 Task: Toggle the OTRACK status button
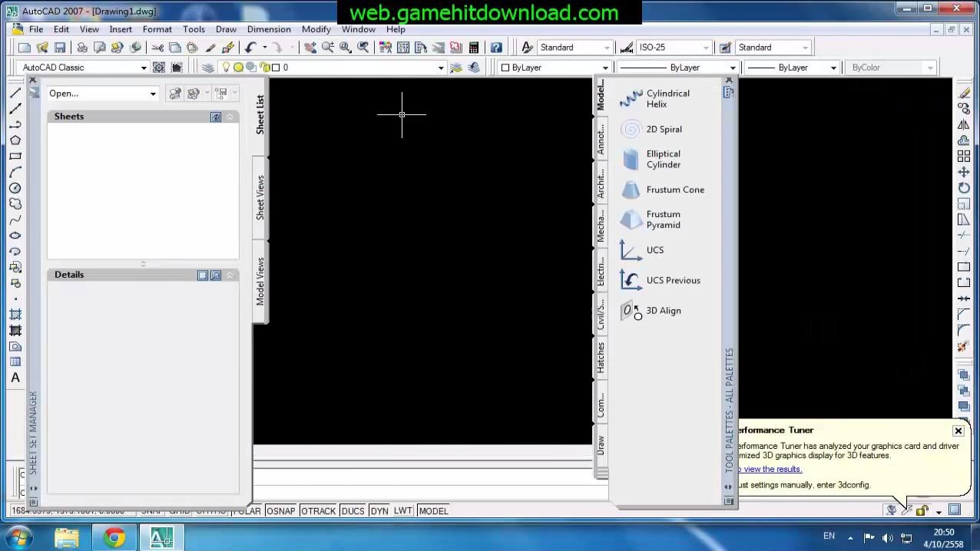318,511
